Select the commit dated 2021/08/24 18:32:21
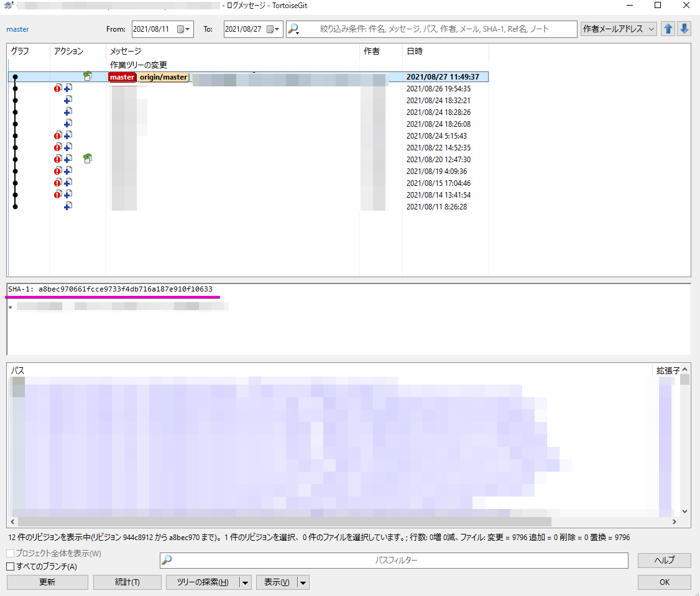The width and height of the screenshot is (700, 596). tap(248, 101)
